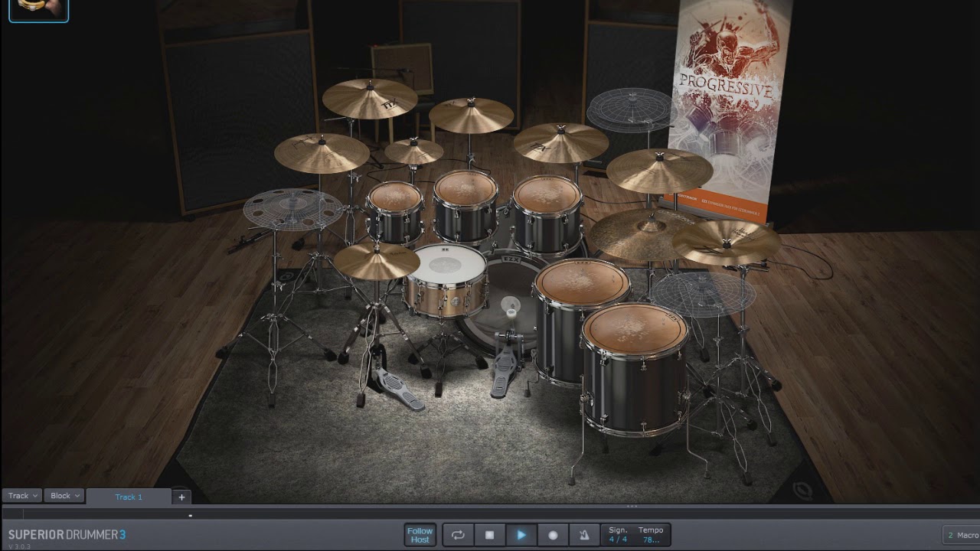Toggle the Follow Host button
This screenshot has height=551, width=980.
420,535
